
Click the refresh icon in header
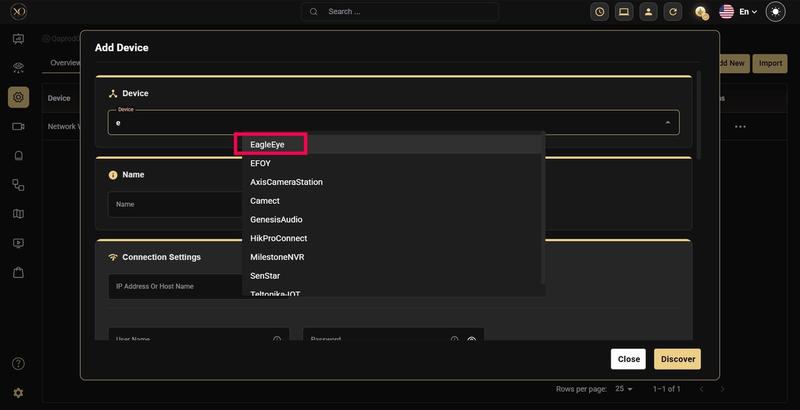673,12
